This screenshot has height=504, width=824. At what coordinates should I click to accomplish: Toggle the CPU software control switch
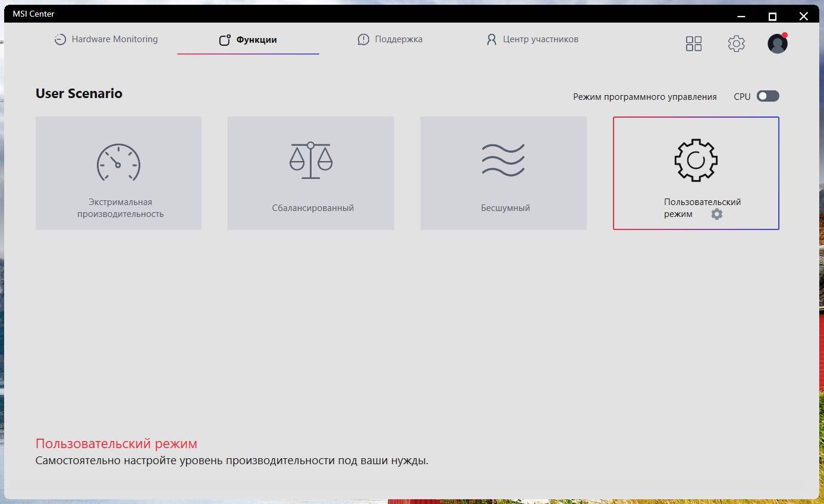pos(768,96)
